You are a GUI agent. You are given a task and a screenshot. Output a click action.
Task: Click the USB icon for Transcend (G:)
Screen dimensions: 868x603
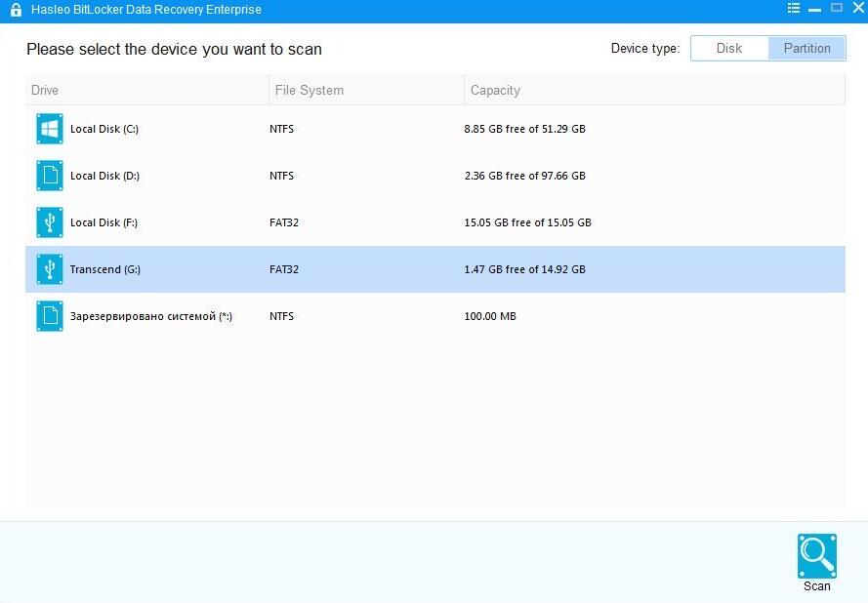tap(50, 269)
